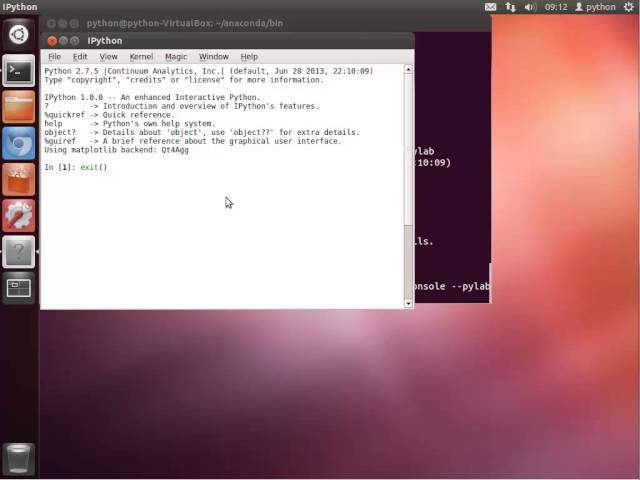Screen dimensions: 640x480
Task: Click the 'object?' details help line
Action: [202, 132]
